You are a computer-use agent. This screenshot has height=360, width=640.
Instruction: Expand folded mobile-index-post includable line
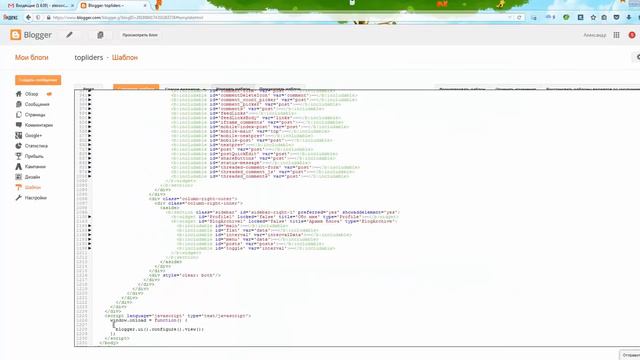click(x=89, y=127)
